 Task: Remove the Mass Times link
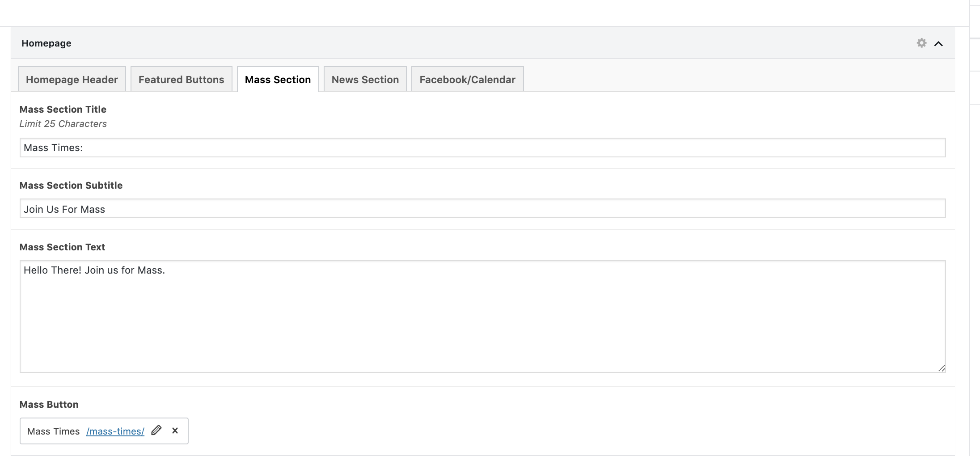175,431
